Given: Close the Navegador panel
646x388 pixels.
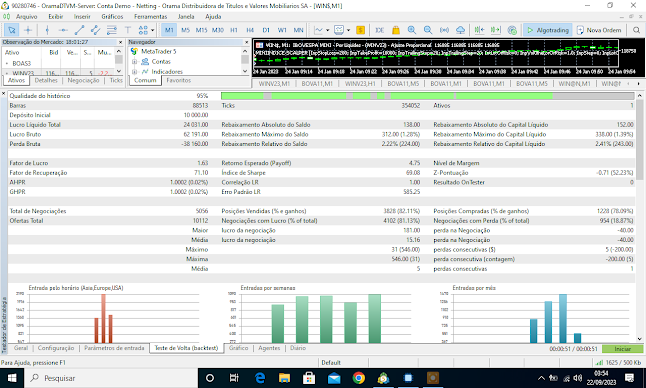Looking at the screenshot, I should click(246, 42).
